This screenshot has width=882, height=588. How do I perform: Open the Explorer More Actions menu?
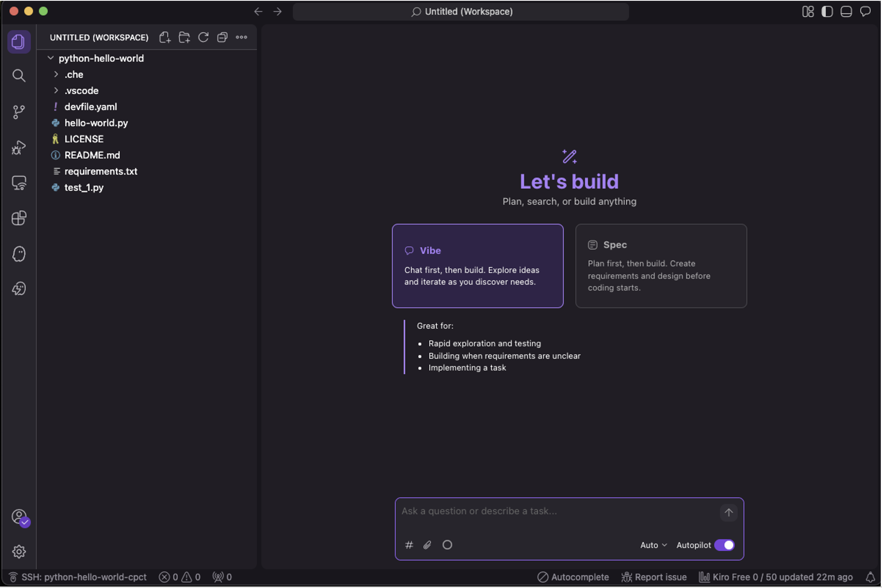click(241, 37)
